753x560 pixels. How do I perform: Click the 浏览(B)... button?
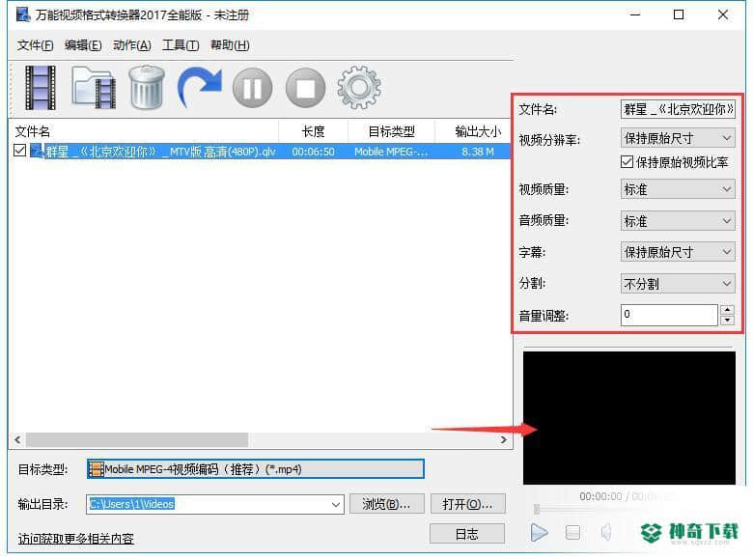(x=386, y=504)
